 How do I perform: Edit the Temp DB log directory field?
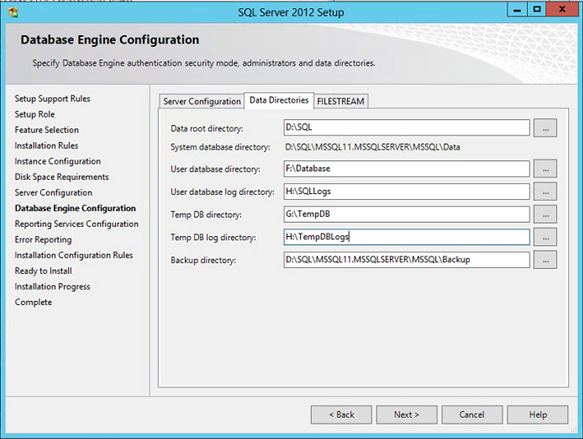point(406,237)
